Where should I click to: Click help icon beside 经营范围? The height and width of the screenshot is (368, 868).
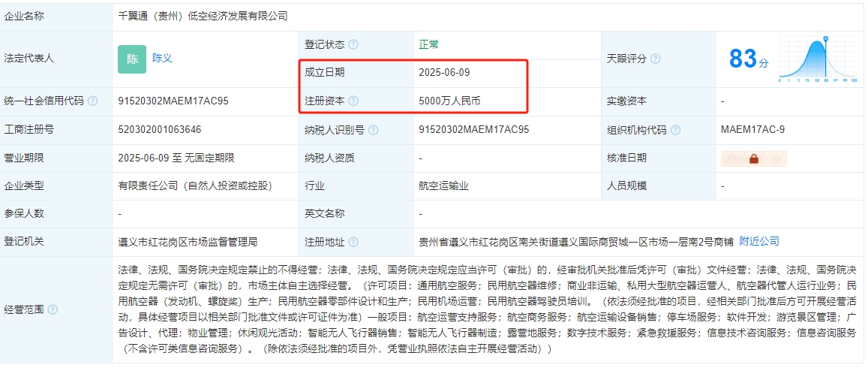pos(53,310)
